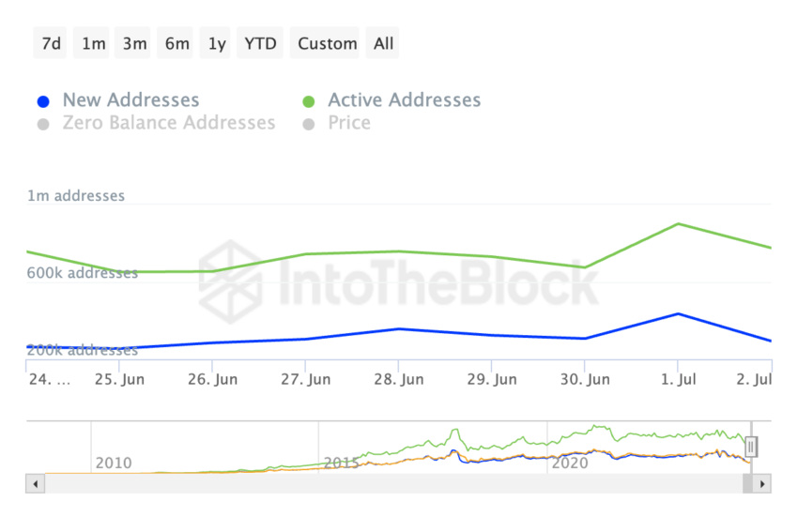Select the YTD range option
The height and width of the screenshot is (532, 798).
(260, 43)
